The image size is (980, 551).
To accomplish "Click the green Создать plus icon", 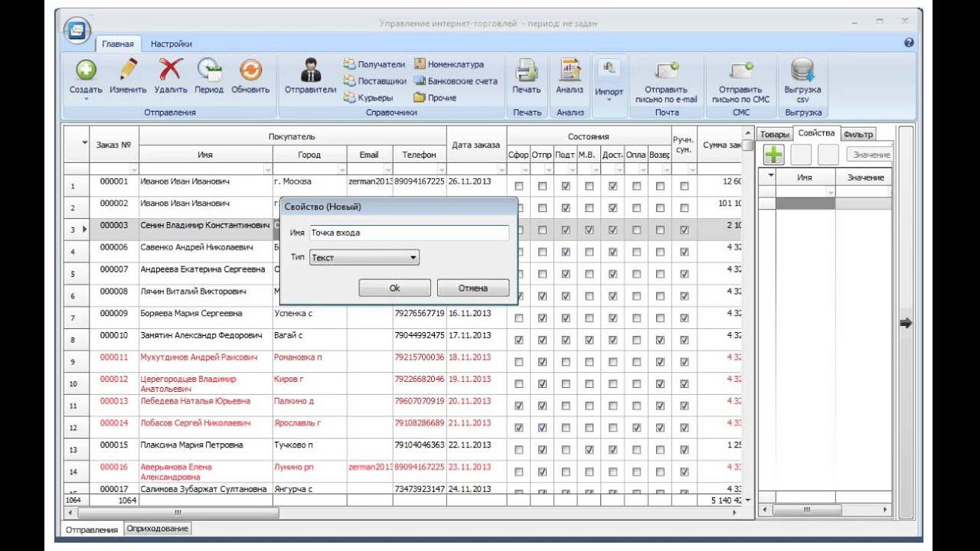I will click(86, 70).
